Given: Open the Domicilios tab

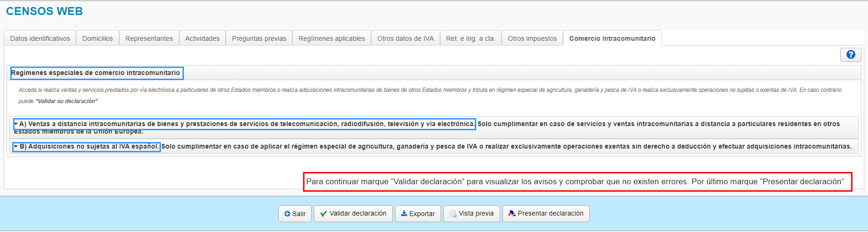Looking at the screenshot, I should pyautogui.click(x=98, y=38).
